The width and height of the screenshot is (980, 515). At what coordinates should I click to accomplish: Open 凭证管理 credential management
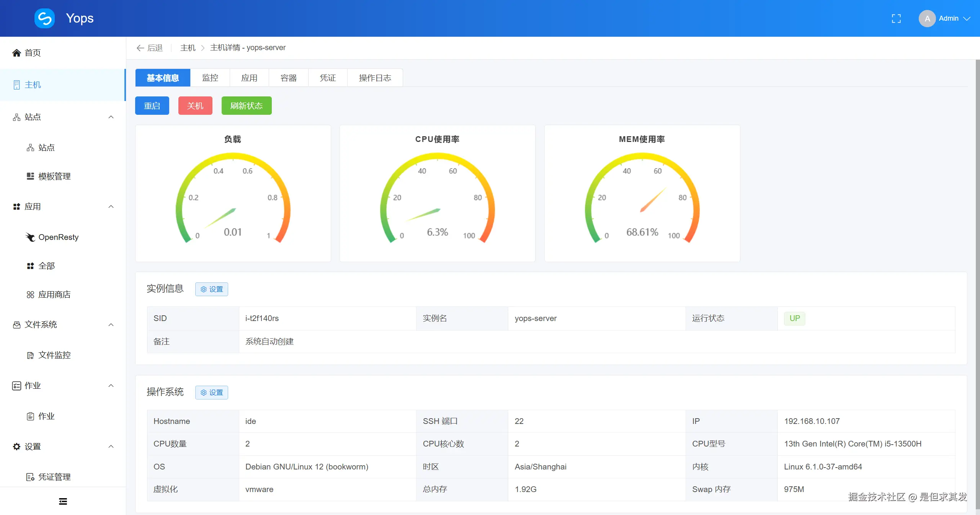coord(54,477)
